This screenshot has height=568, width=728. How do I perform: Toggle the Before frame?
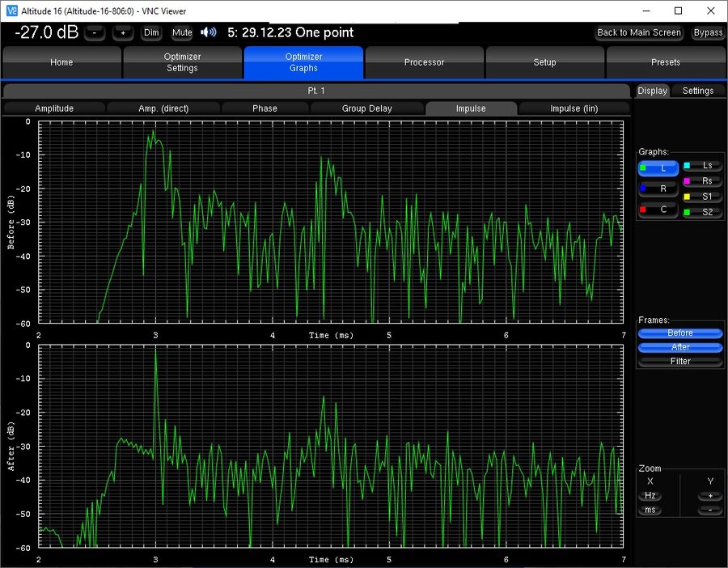click(x=680, y=333)
